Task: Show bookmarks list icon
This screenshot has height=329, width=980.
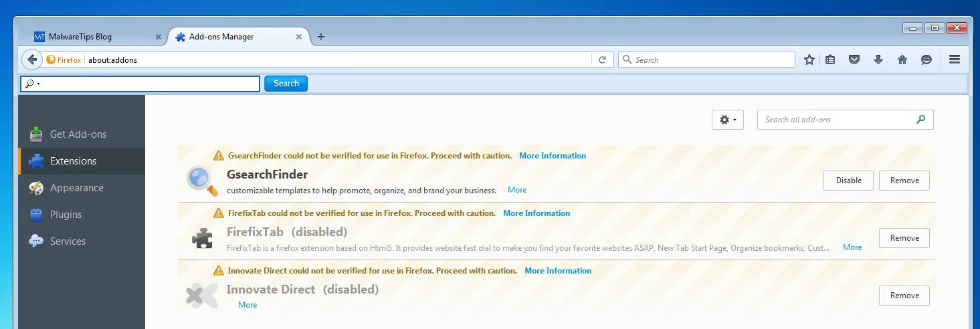Action: [830, 60]
